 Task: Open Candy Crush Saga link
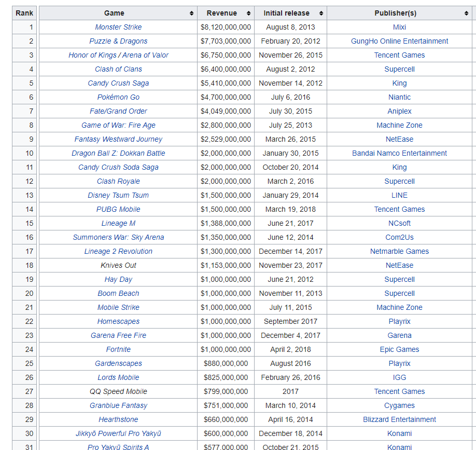(x=118, y=83)
